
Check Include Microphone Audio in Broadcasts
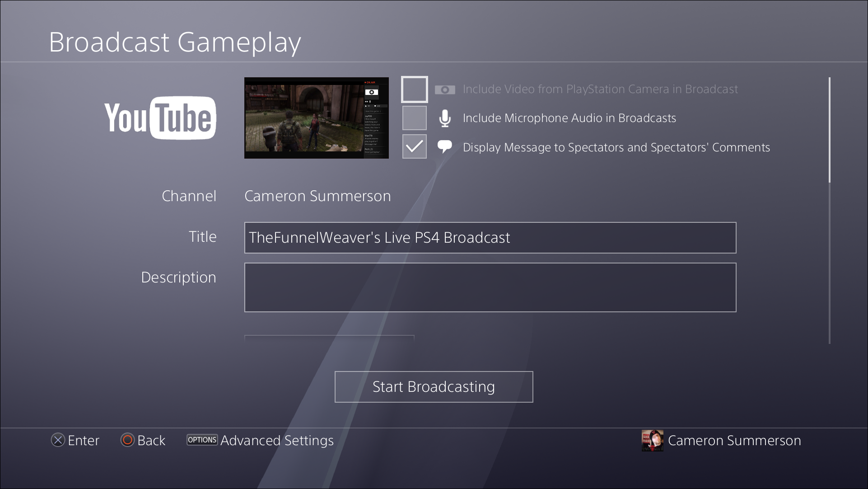point(414,118)
